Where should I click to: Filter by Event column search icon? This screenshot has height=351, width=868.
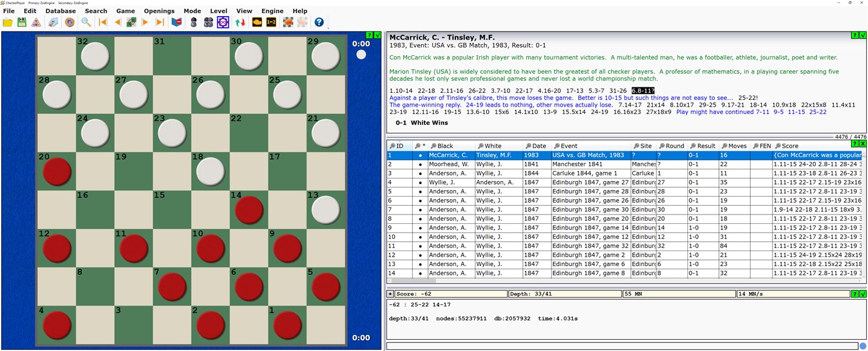point(557,146)
